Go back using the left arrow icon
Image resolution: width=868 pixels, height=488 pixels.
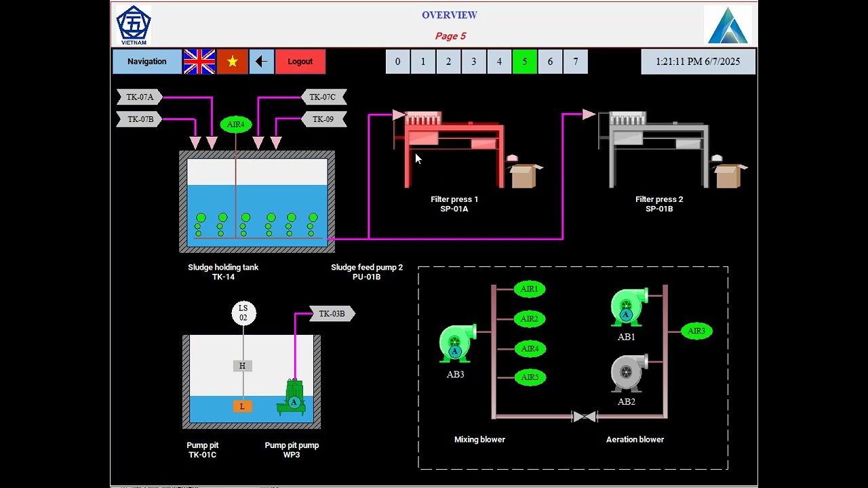click(x=262, y=62)
